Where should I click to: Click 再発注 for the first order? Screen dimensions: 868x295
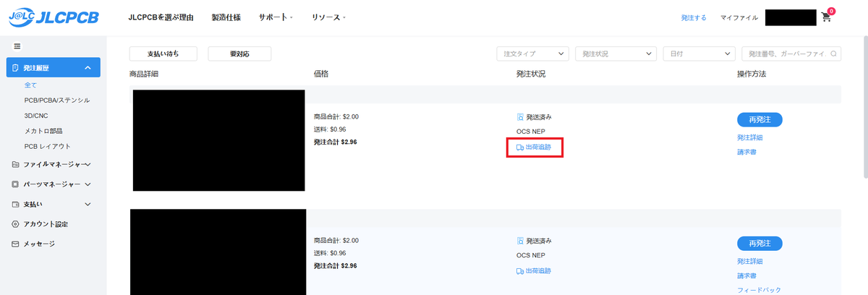coord(759,119)
